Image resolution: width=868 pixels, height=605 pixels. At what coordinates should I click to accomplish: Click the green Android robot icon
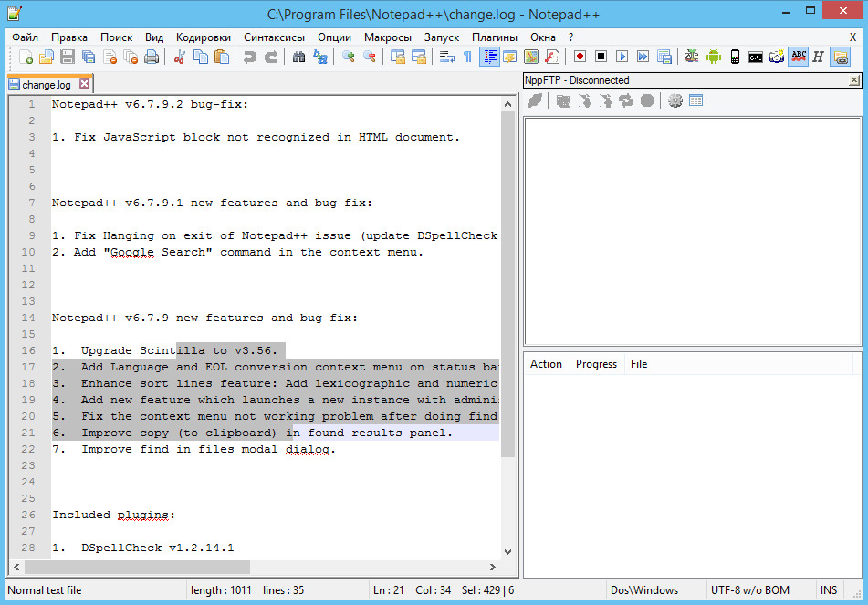point(713,57)
